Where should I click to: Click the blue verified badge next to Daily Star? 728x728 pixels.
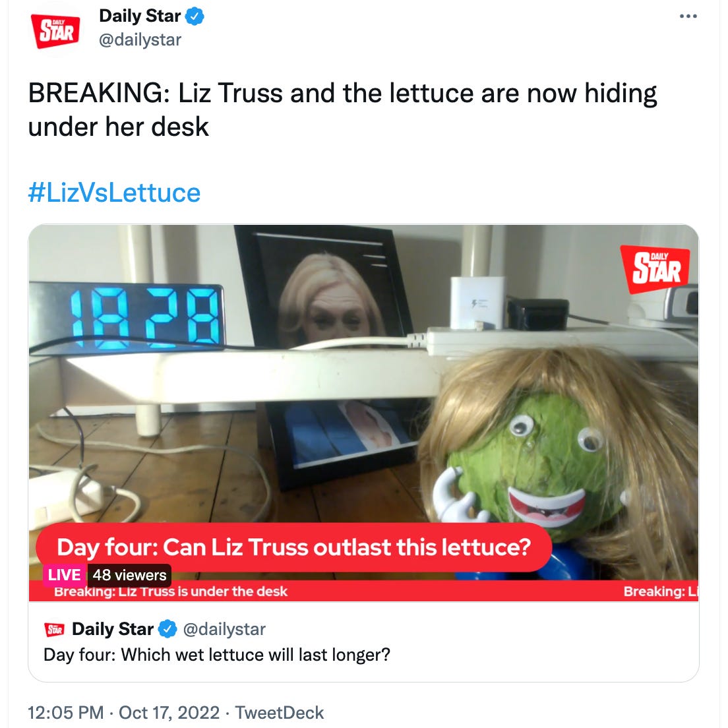tap(195, 16)
